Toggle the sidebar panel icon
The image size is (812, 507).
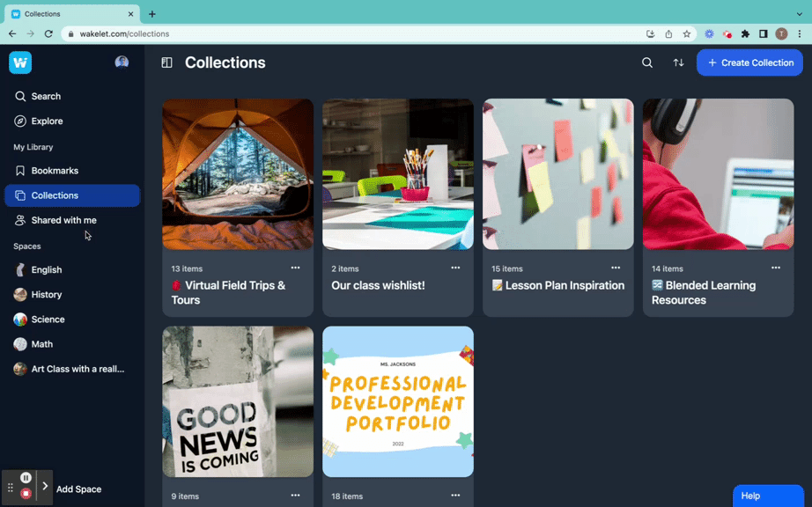click(x=166, y=62)
